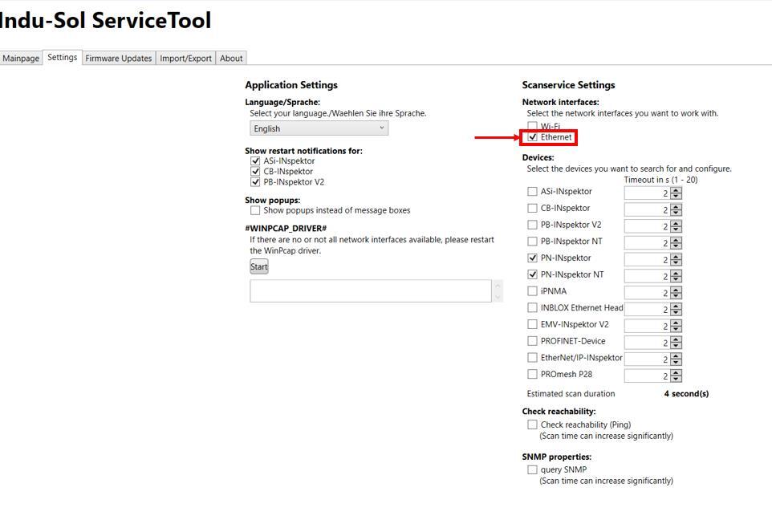Image resolution: width=772 pixels, height=532 pixels.
Task: Uncheck CB-INspektor restart notification
Action: click(255, 171)
